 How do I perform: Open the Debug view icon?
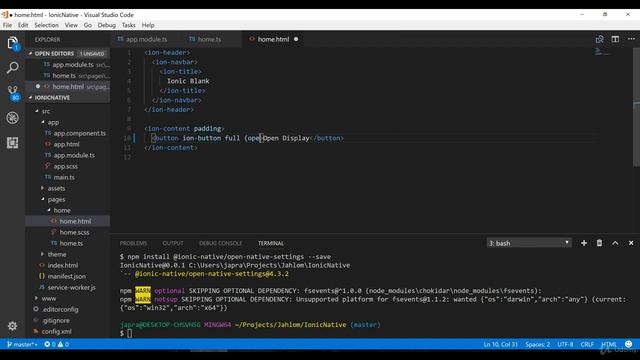[13, 118]
